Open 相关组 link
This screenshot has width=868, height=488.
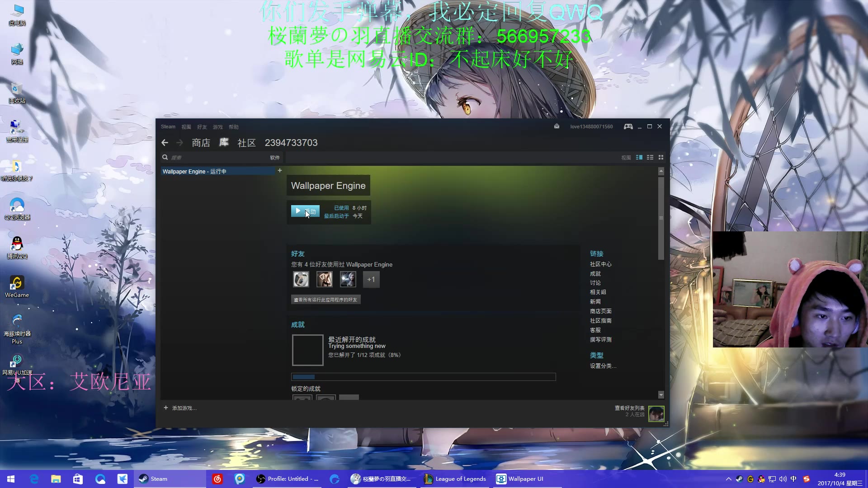pos(598,292)
